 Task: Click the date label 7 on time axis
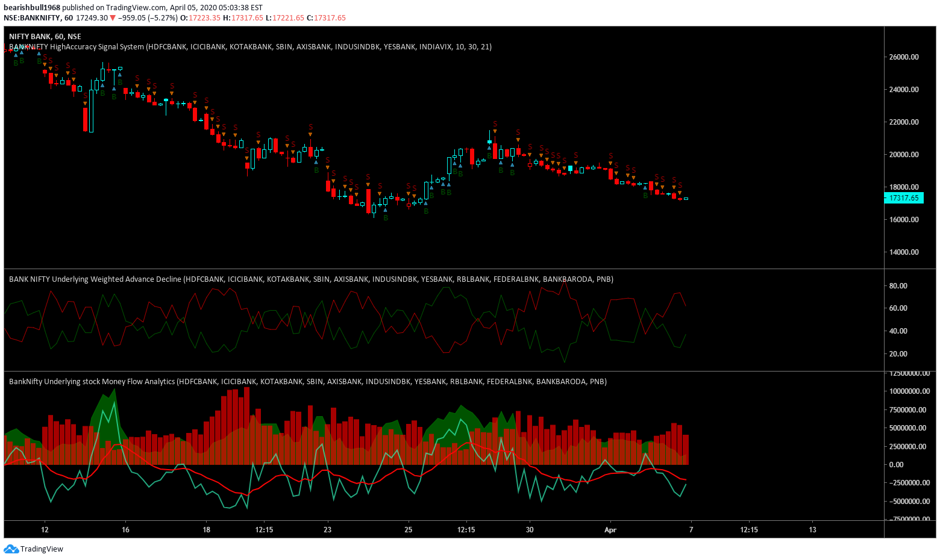[691, 530]
